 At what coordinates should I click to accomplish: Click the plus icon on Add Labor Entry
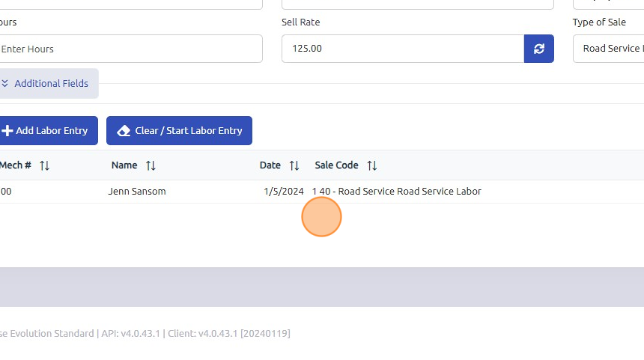(x=7, y=130)
